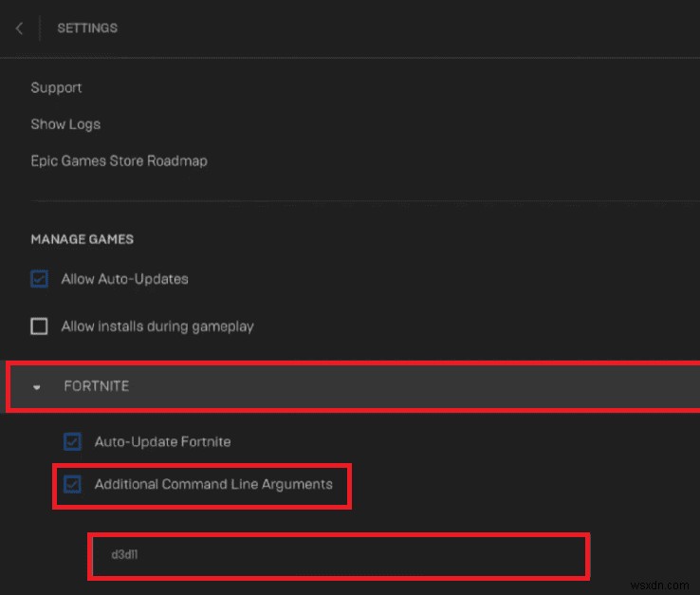700x595 pixels.
Task: Open the Support link
Action: pyautogui.click(x=56, y=87)
